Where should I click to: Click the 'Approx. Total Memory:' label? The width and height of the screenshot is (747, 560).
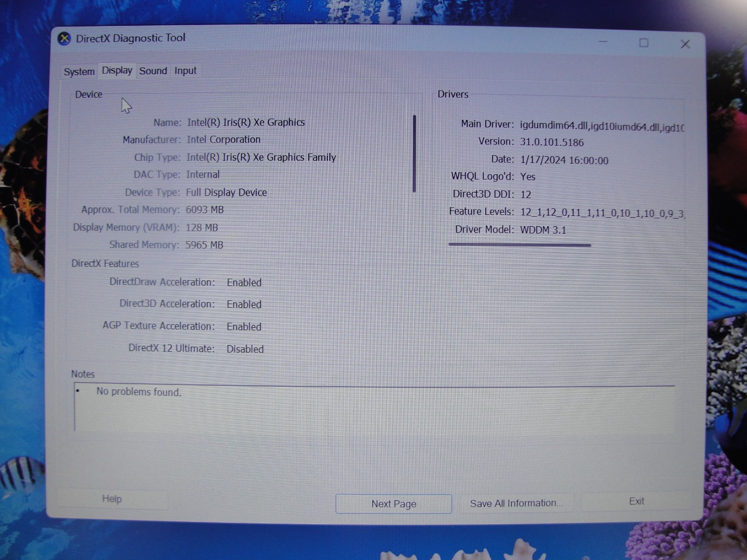click(x=130, y=210)
